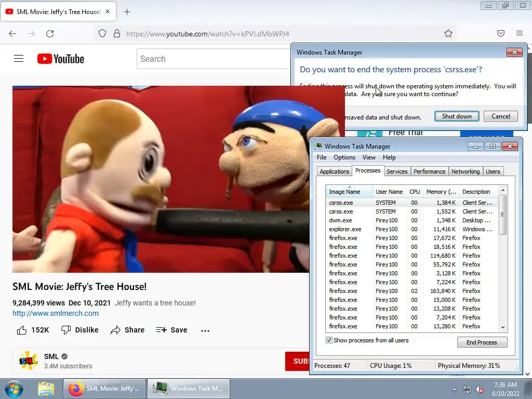Viewport: 532px width, 399px height.
Task: Select the firefox.exe row using 163,840 K
Action: (411, 291)
